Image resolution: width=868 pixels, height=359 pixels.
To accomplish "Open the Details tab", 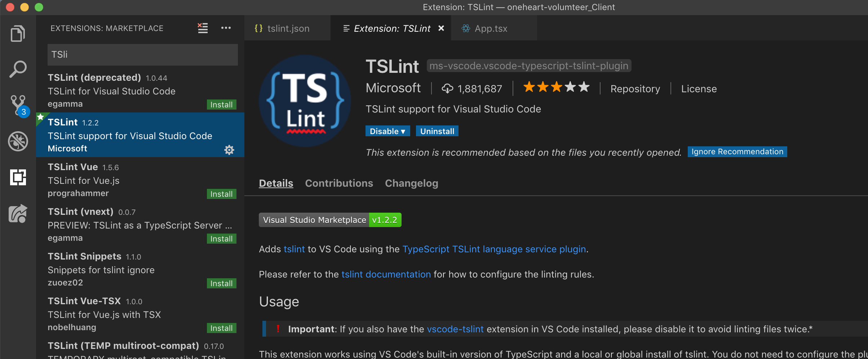I will pyautogui.click(x=276, y=183).
